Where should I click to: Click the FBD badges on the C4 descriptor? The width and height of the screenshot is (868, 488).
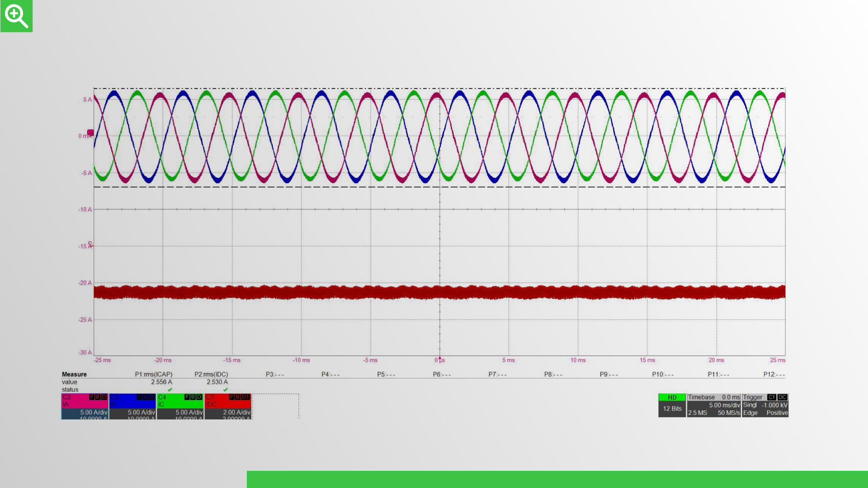click(193, 397)
